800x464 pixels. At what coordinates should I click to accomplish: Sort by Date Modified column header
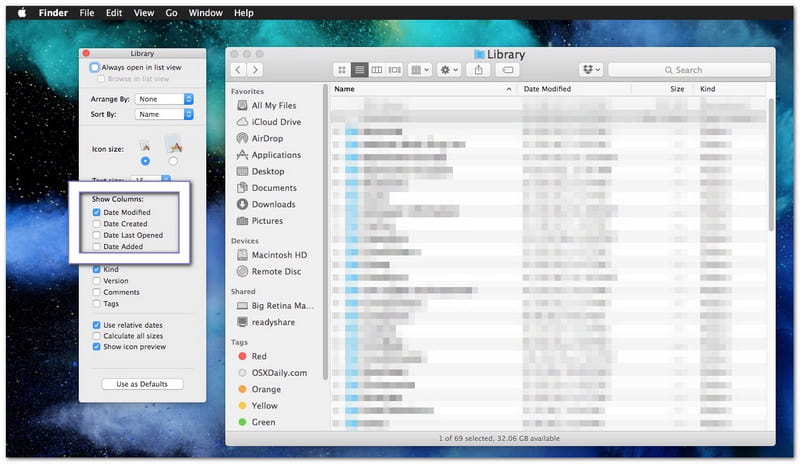pos(574,89)
